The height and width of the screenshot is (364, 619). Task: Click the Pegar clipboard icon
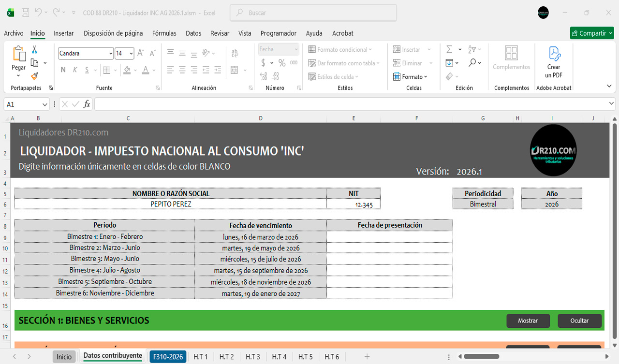[x=19, y=54]
